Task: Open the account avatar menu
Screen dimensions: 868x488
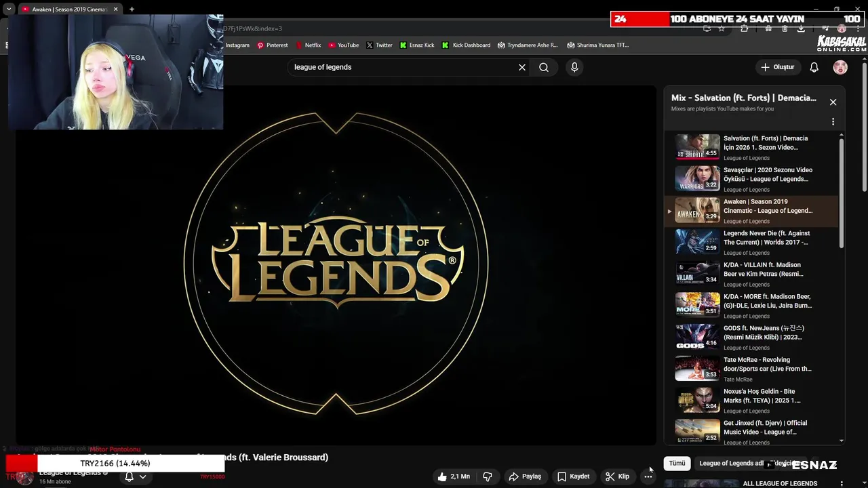Action: tap(840, 67)
